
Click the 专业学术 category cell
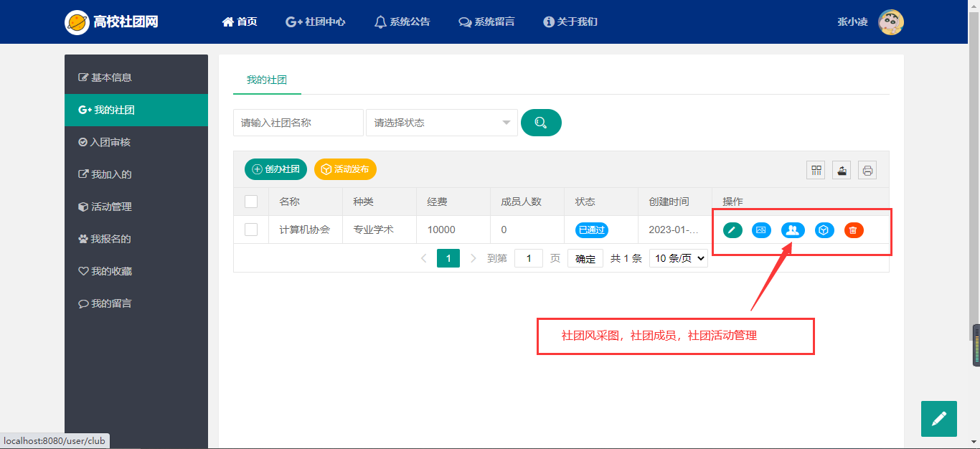coord(380,230)
